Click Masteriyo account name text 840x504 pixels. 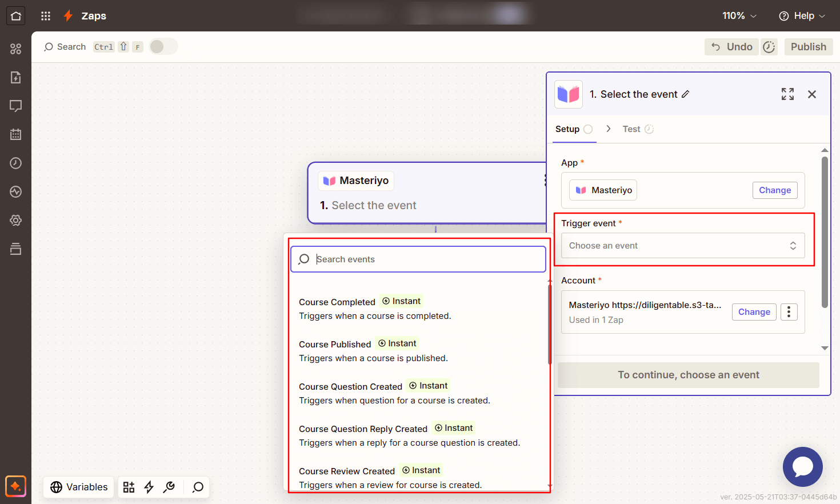645,305
